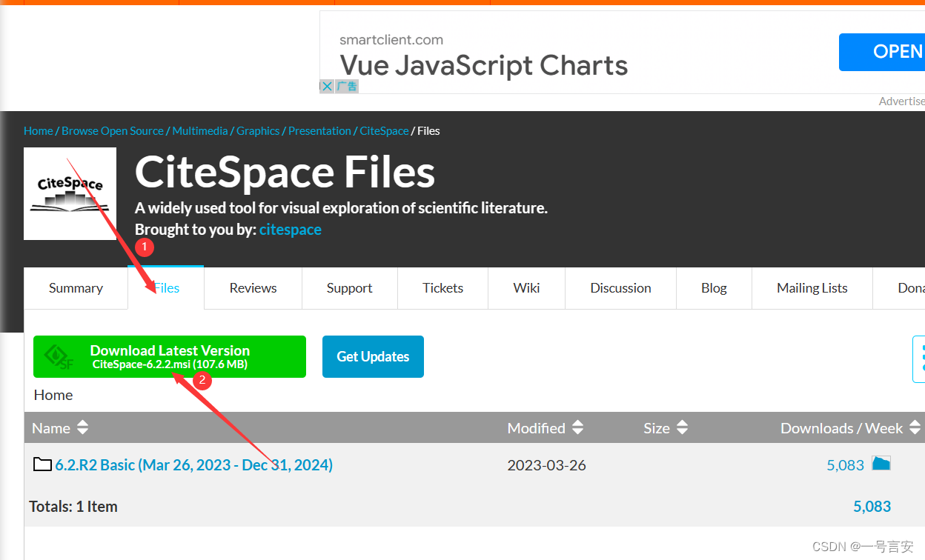Sort by Name column arrows

point(82,427)
